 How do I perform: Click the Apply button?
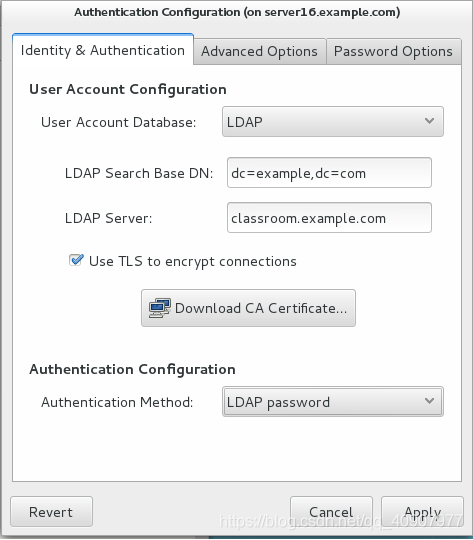(x=422, y=512)
